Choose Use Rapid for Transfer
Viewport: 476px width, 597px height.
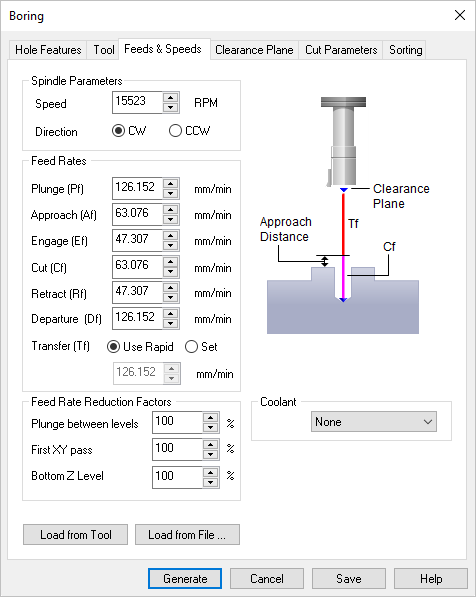coord(140,346)
